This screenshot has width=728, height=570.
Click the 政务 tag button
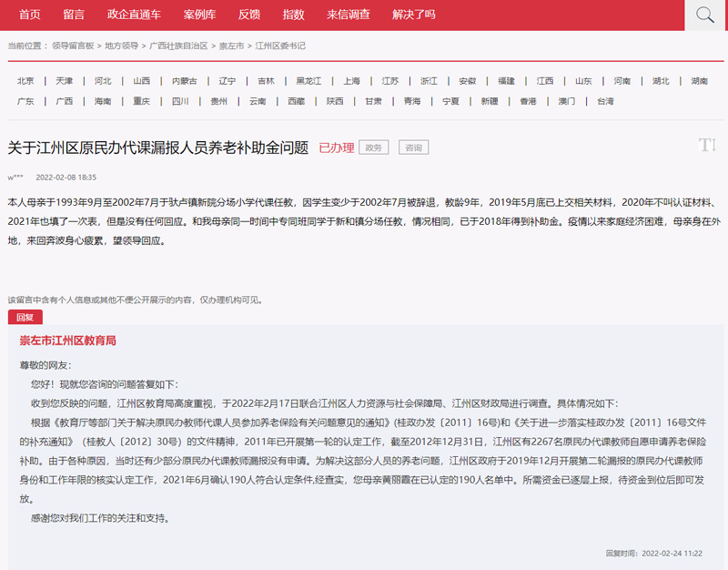pyautogui.click(x=374, y=148)
